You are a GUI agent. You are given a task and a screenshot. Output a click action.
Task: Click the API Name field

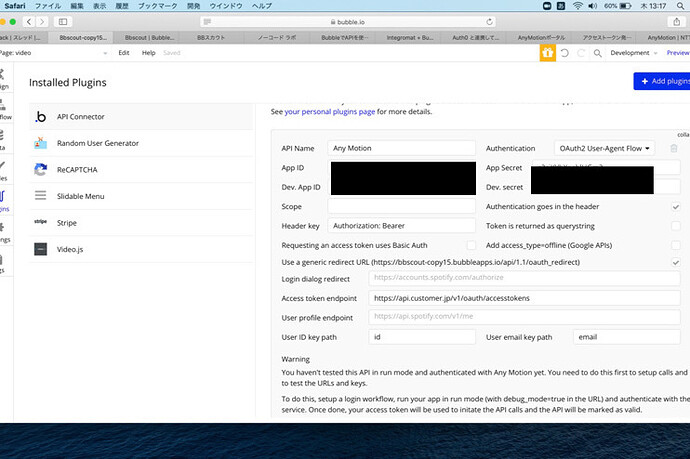pos(401,148)
